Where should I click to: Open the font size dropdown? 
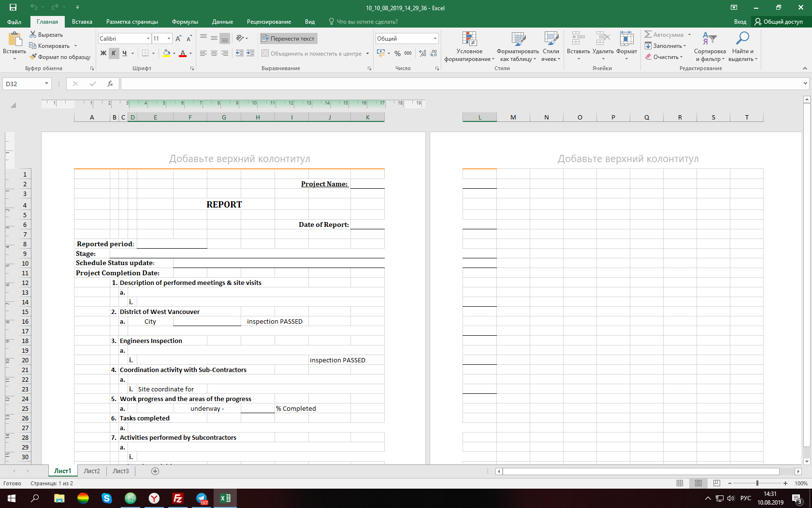click(169, 38)
